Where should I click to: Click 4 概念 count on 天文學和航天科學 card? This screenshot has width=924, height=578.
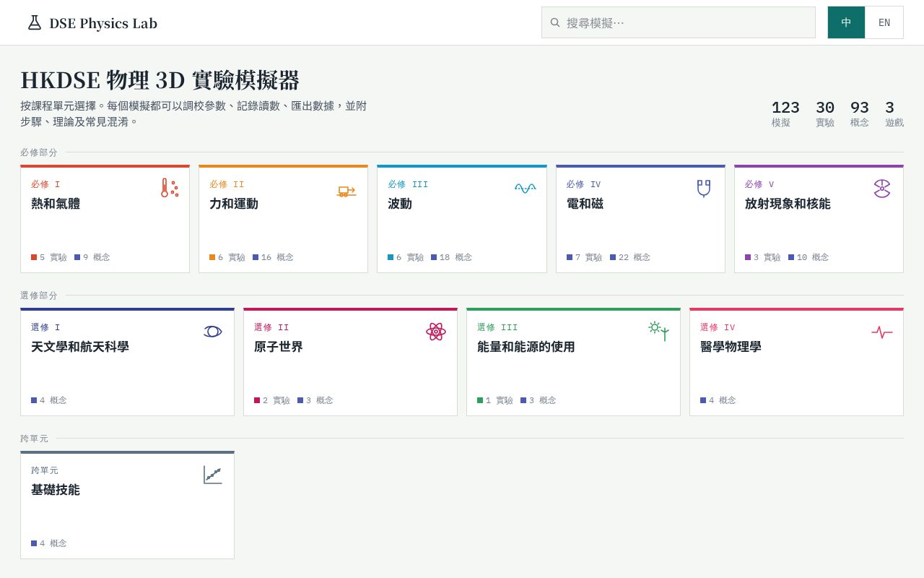49,400
